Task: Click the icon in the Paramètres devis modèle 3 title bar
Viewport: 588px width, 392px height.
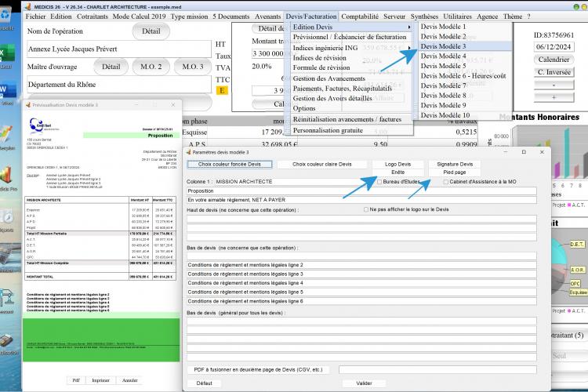Action: tap(188, 152)
